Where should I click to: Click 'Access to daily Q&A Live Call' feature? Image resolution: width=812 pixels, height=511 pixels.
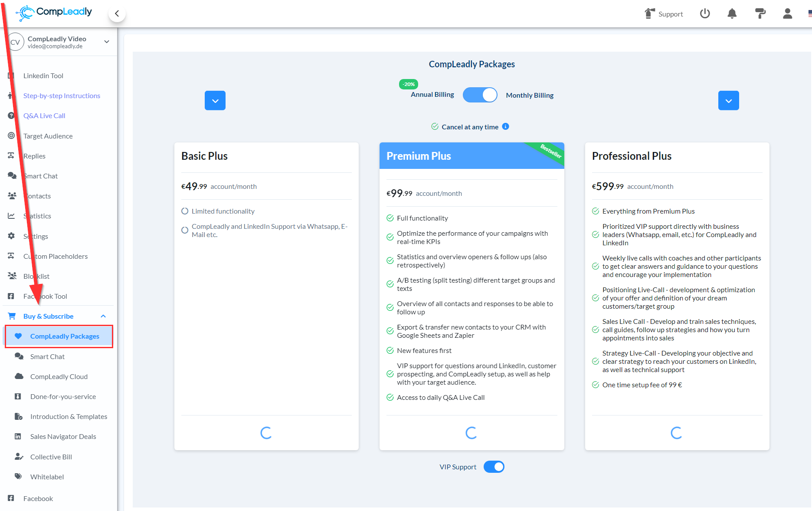[441, 397]
